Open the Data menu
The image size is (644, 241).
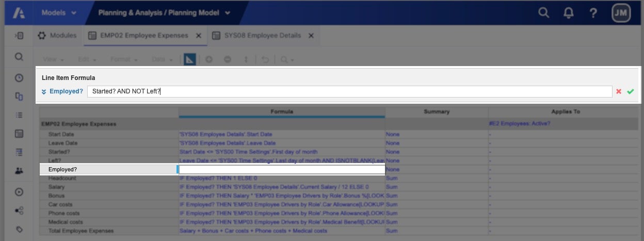pos(162,59)
